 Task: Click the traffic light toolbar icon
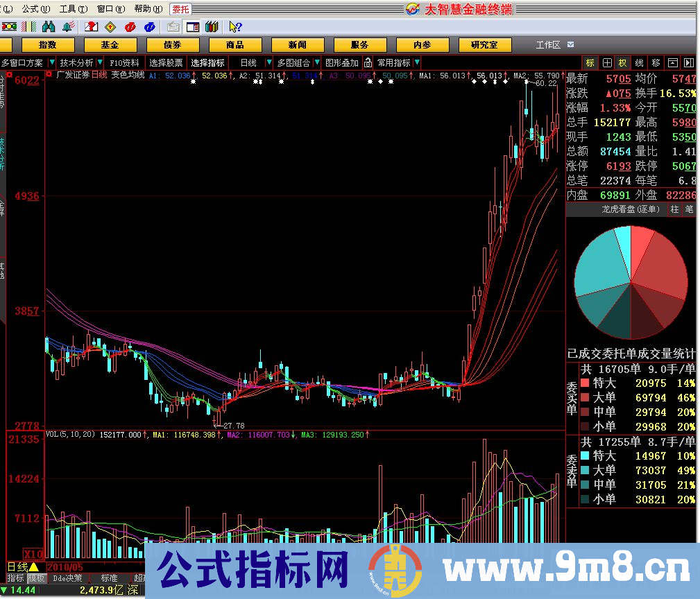[x=10, y=27]
